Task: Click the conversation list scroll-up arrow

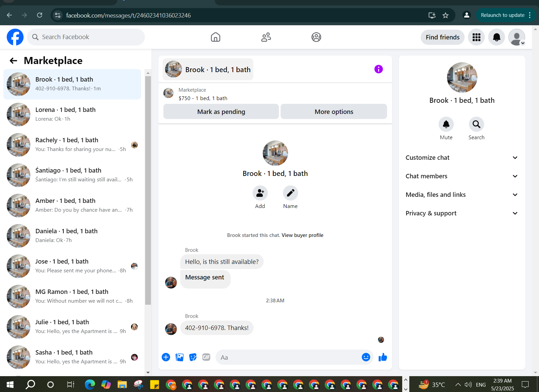Action: (148, 73)
